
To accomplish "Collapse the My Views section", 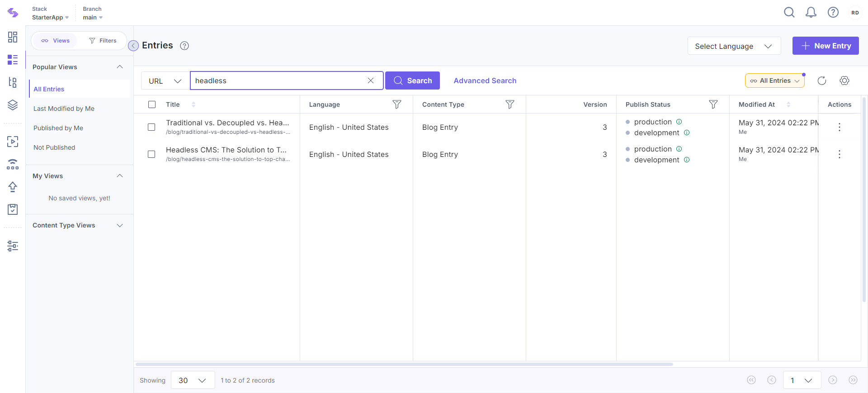I will tap(120, 176).
